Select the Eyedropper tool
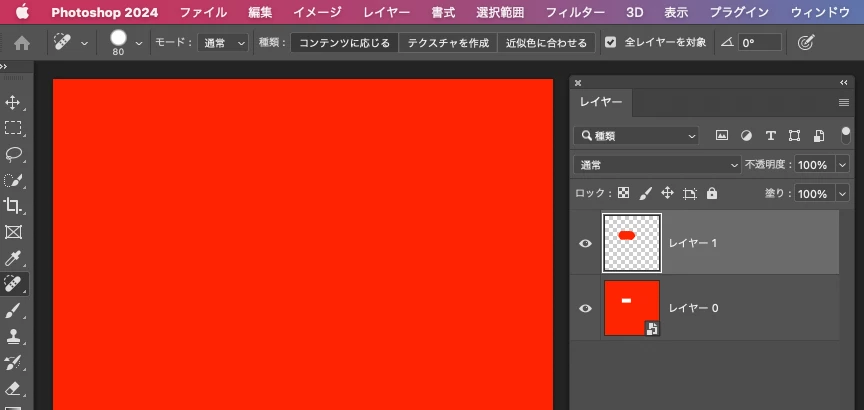864x410 pixels. pyautogui.click(x=13, y=258)
